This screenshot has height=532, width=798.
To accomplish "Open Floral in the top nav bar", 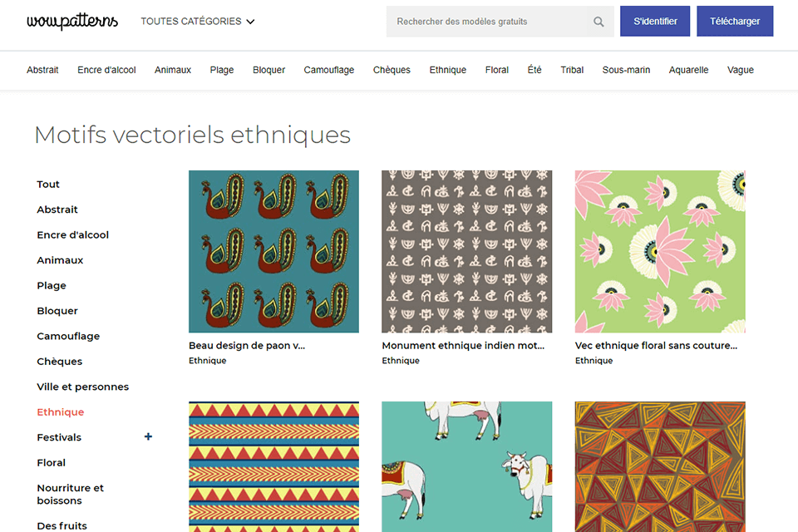I will tap(497, 70).
